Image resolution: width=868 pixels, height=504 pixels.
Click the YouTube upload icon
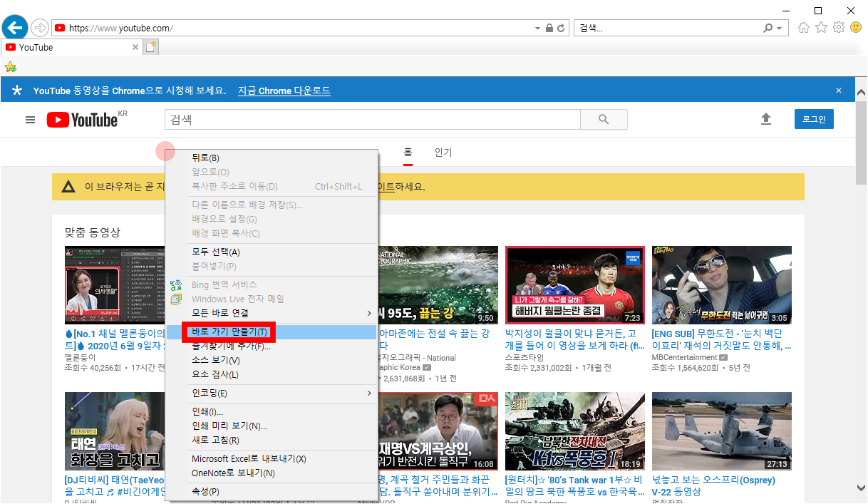(x=766, y=119)
